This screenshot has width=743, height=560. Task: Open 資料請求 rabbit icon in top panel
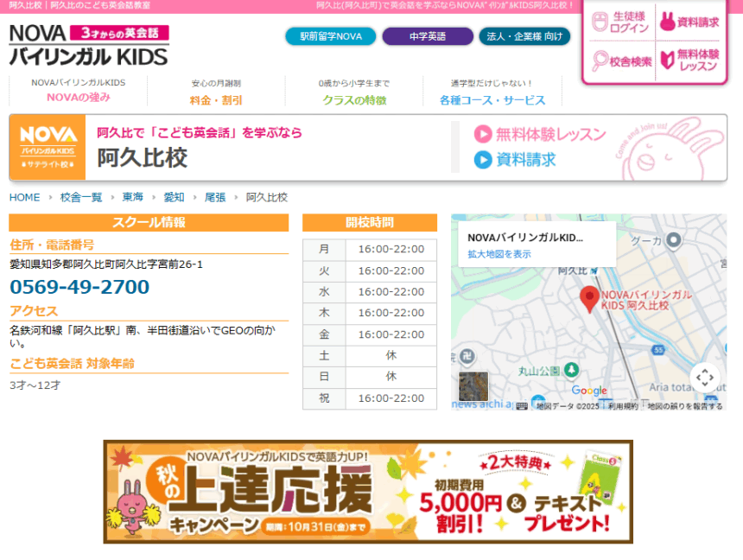[x=667, y=22]
